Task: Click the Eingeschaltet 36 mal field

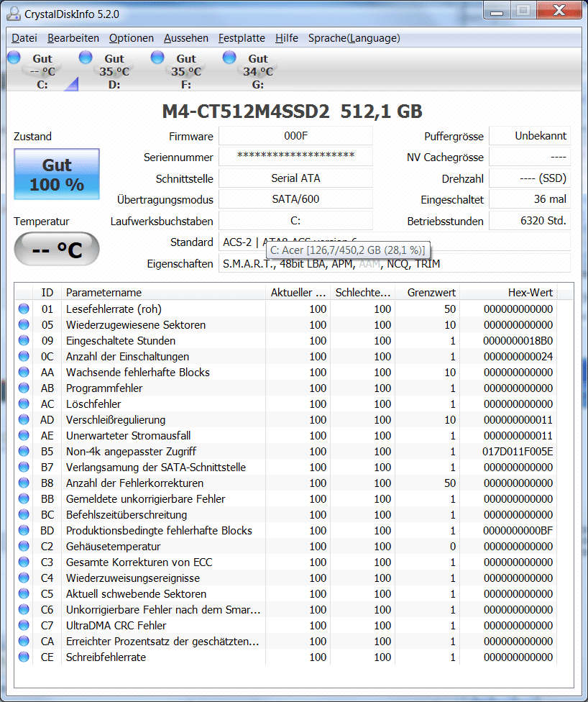Action: tap(530, 199)
